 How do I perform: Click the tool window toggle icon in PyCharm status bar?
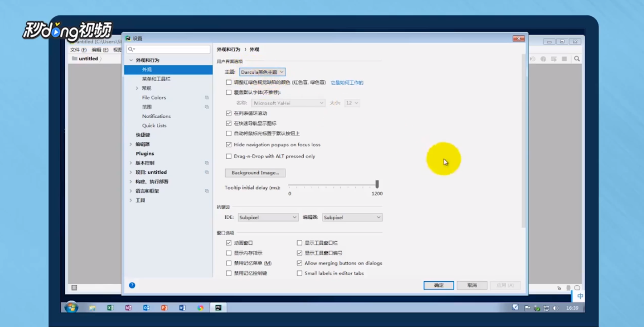pos(74,288)
